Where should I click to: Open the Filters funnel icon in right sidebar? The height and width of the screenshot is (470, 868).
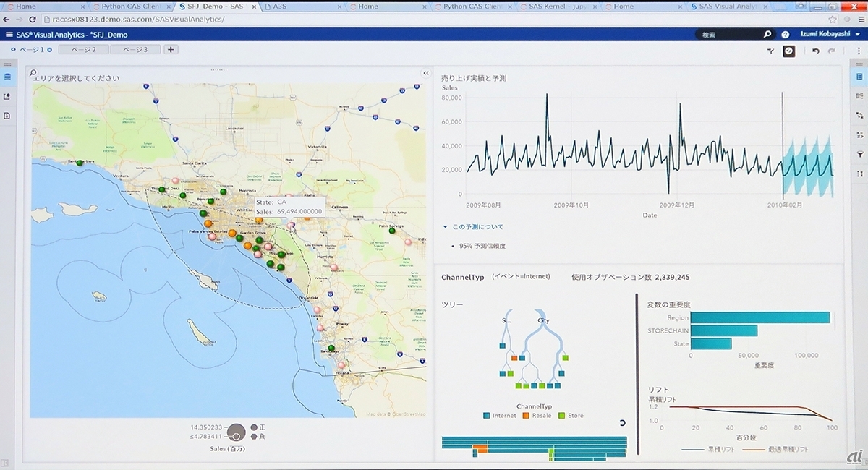click(x=859, y=154)
